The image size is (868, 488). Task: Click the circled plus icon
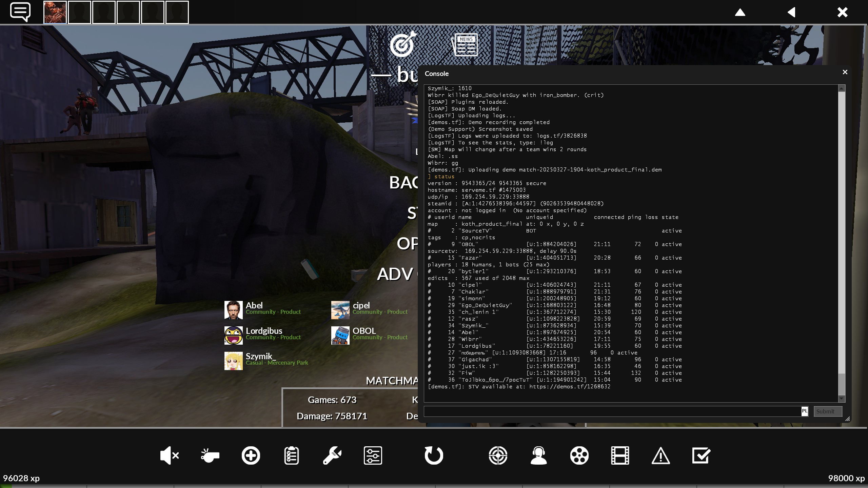251,455
